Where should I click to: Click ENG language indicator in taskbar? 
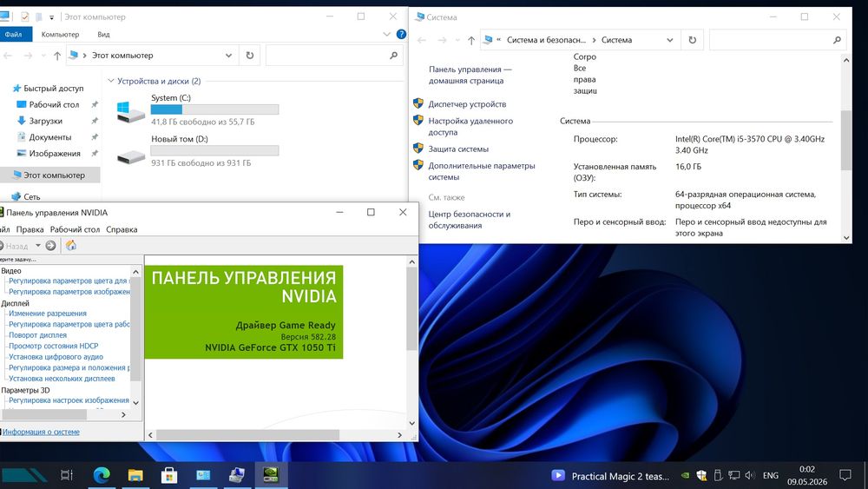771,475
